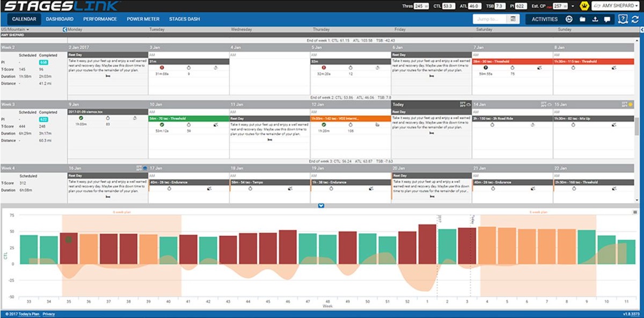Select the Stages Dash tab
The width and height of the screenshot is (644, 318).
click(x=184, y=19)
